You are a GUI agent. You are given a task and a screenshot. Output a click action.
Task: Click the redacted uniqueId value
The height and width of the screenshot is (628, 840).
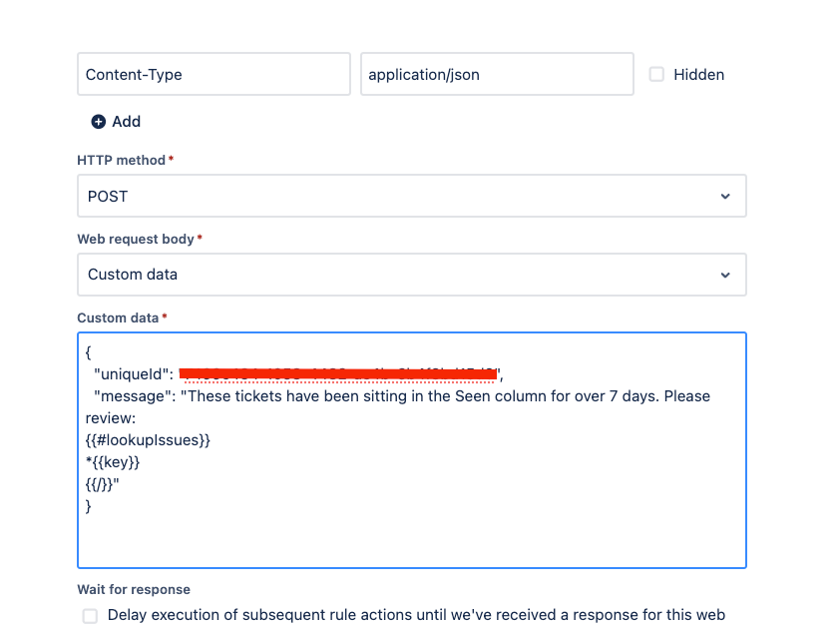tap(338, 373)
